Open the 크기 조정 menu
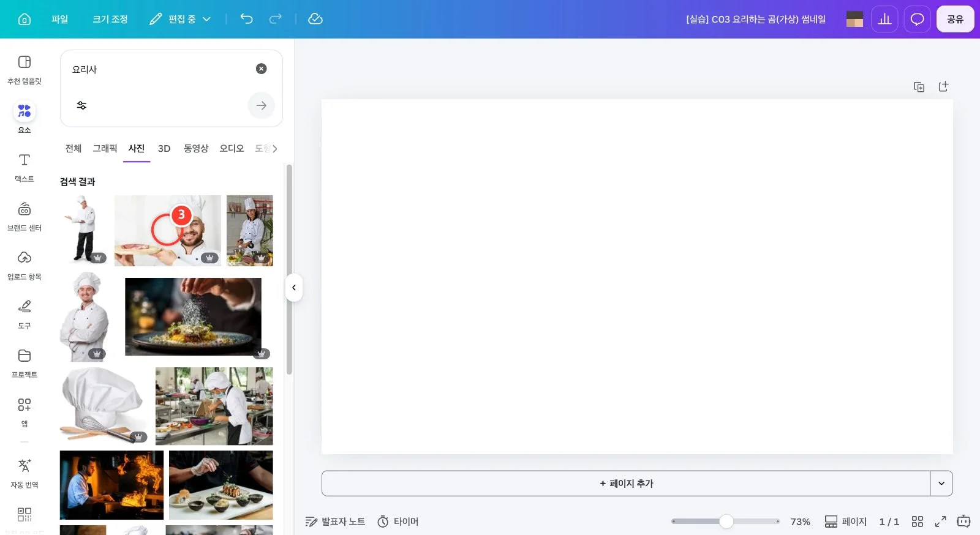This screenshot has height=535, width=980. 110,19
